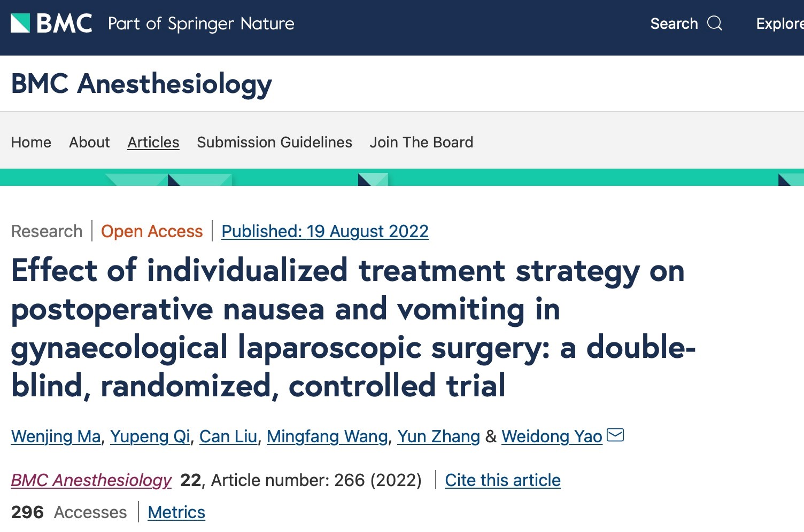The height and width of the screenshot is (532, 804).
Task: Click the BMC logo icon
Action: click(x=20, y=24)
